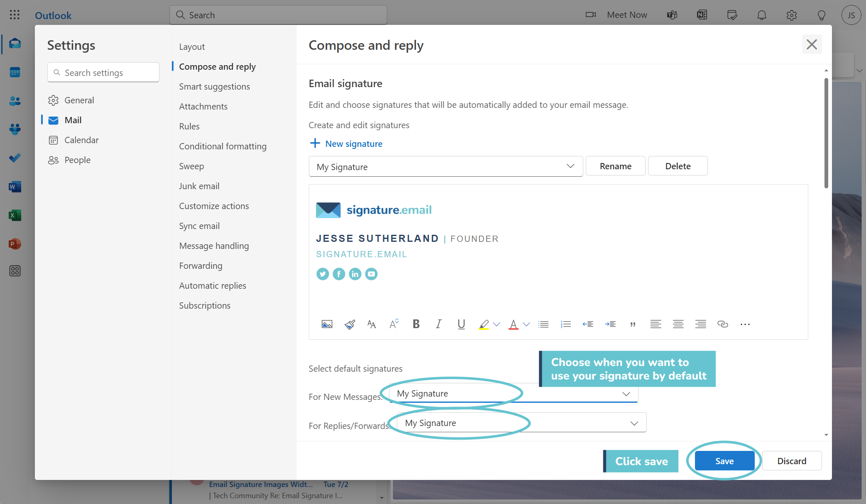This screenshot has height=504, width=866.
Task: Switch to Calendar settings category
Action: click(81, 140)
